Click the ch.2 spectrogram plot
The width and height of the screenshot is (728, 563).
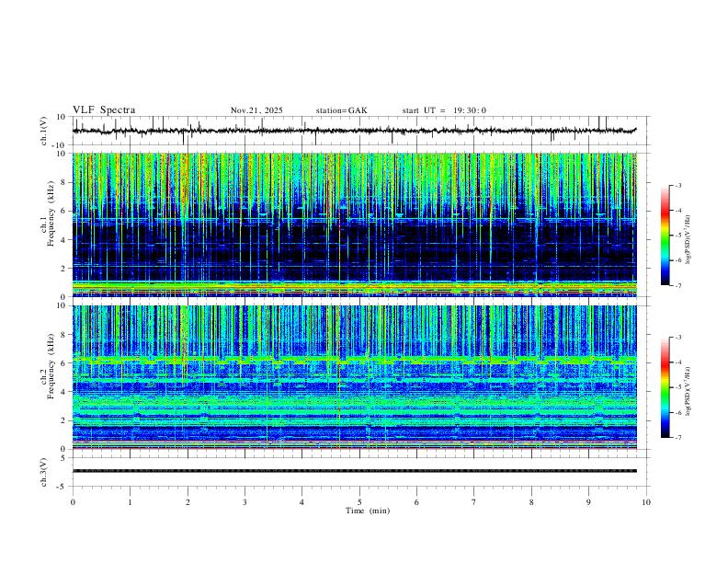tap(355, 377)
